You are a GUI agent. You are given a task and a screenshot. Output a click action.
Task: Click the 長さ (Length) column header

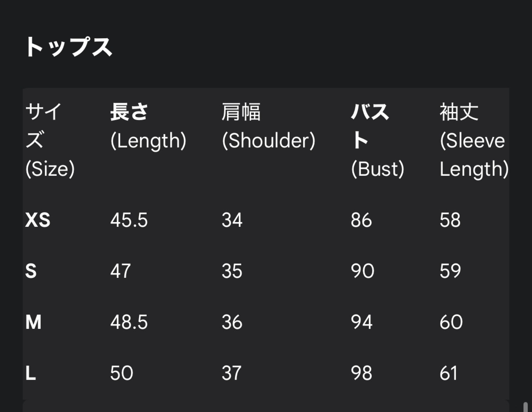pyautogui.click(x=148, y=126)
